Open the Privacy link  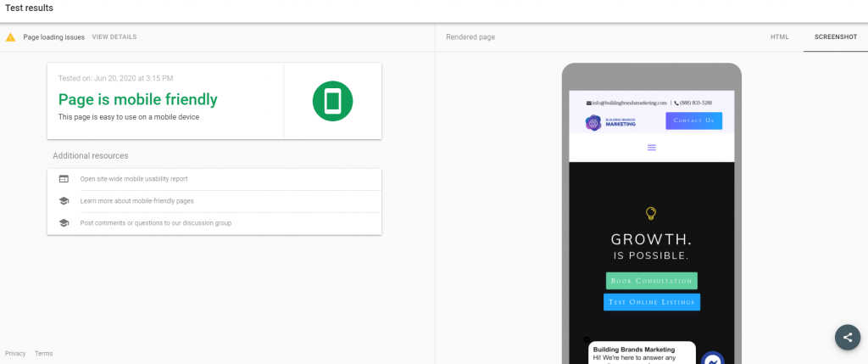click(15, 354)
